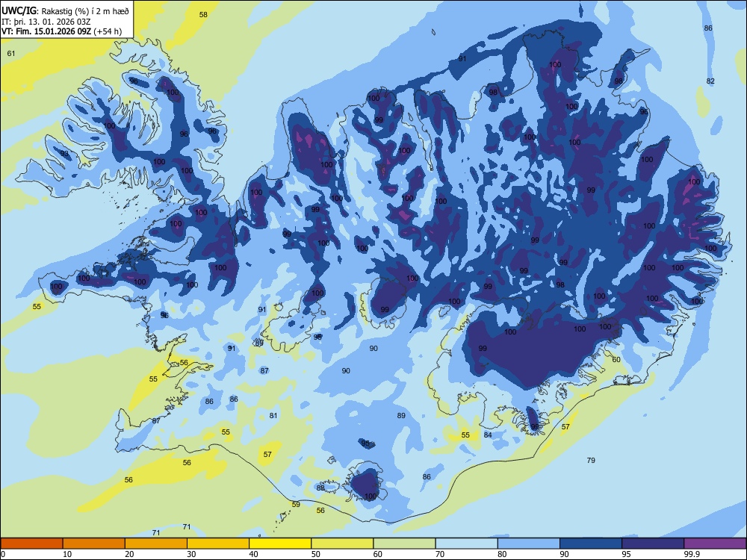Click the legend tick label '50'
The height and width of the screenshot is (560, 747).
click(316, 554)
